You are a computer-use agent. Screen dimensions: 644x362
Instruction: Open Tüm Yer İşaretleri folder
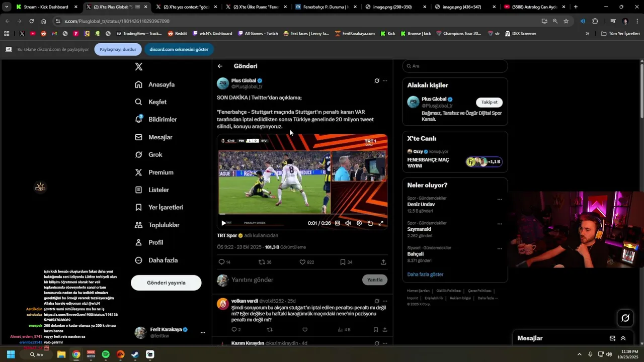tap(620, 34)
